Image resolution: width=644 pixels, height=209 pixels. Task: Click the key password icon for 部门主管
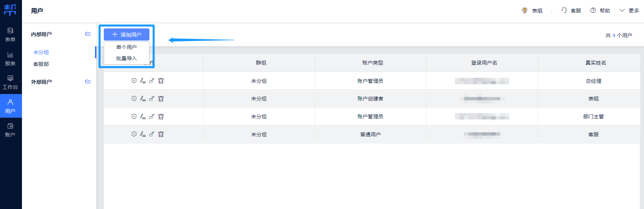coord(152,117)
